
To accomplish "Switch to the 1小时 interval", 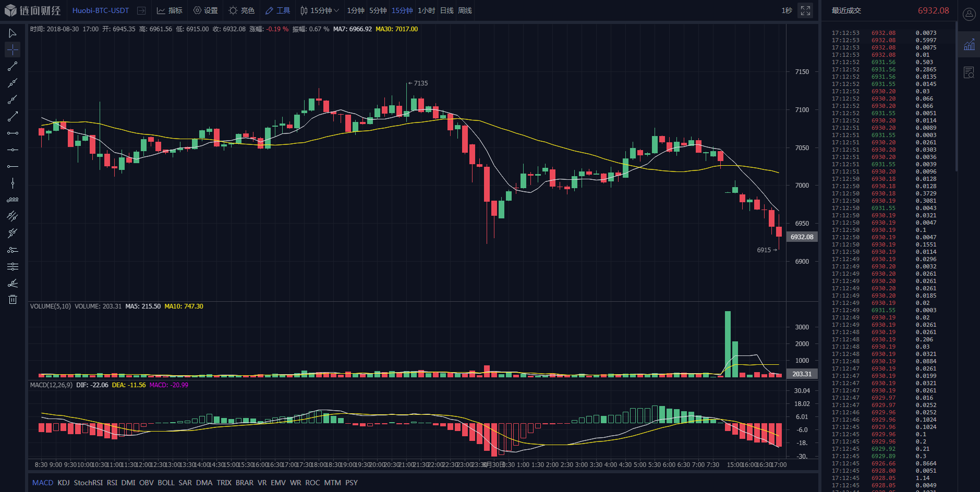I will (426, 10).
